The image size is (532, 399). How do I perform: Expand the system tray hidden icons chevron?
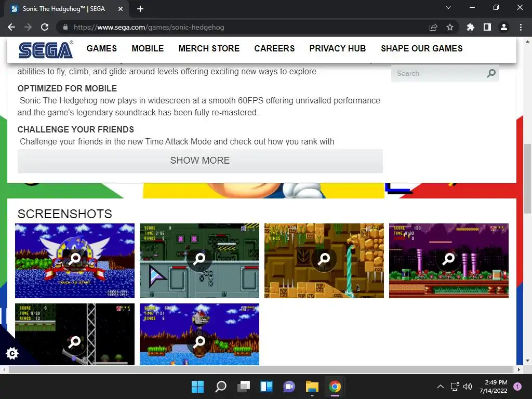(440, 387)
